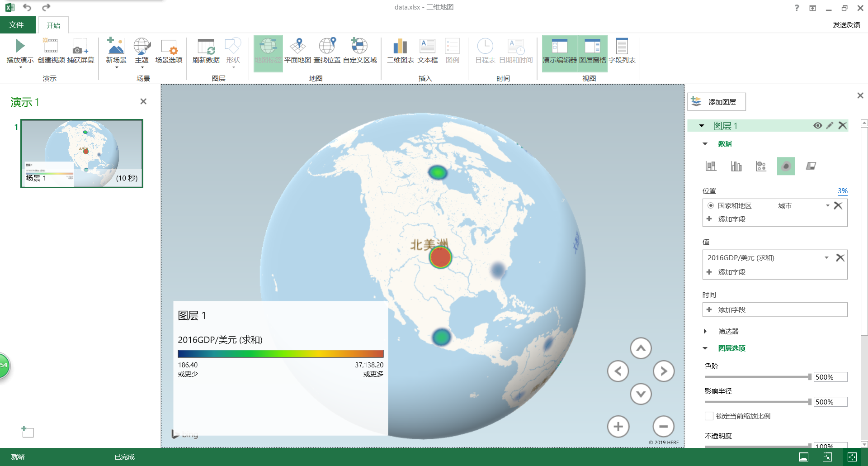Select the 国家和地区 radio button

tap(711, 205)
